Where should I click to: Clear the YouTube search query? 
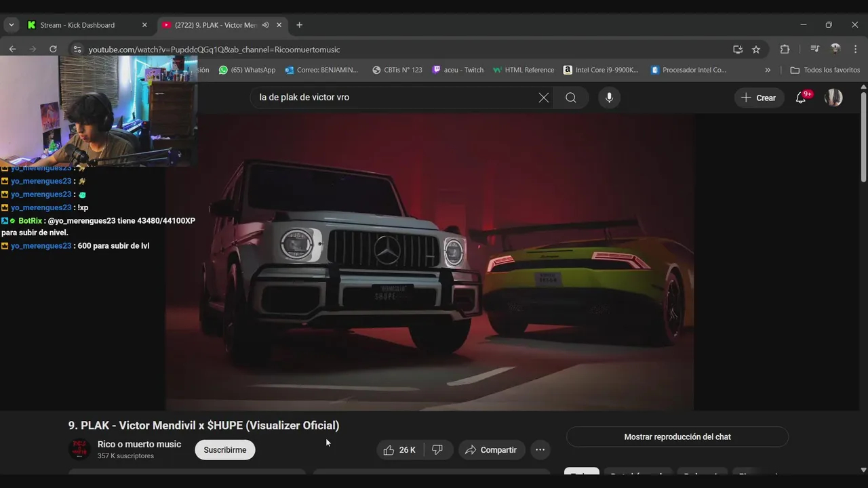click(x=544, y=98)
